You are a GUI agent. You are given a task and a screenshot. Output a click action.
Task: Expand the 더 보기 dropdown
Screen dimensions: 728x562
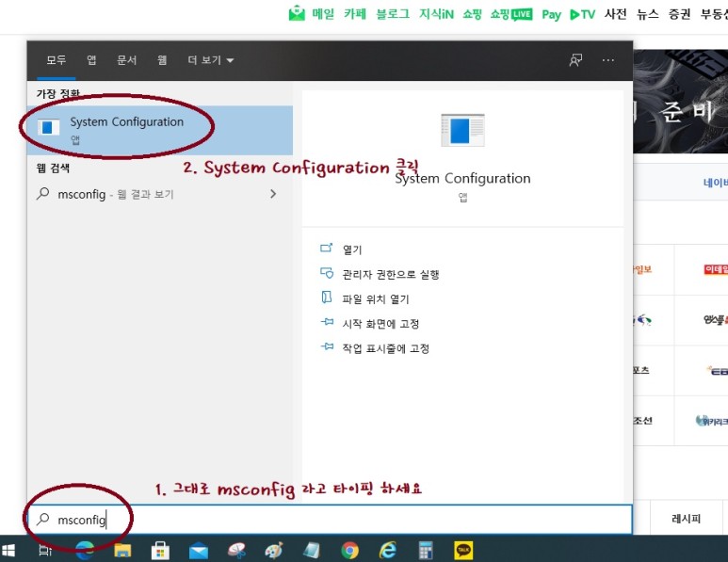point(210,60)
